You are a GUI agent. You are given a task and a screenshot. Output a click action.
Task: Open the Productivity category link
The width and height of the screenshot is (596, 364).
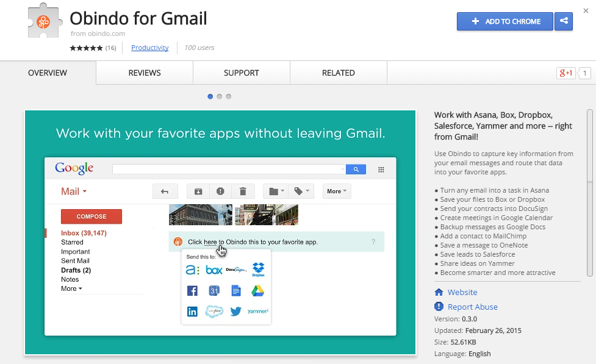[149, 48]
